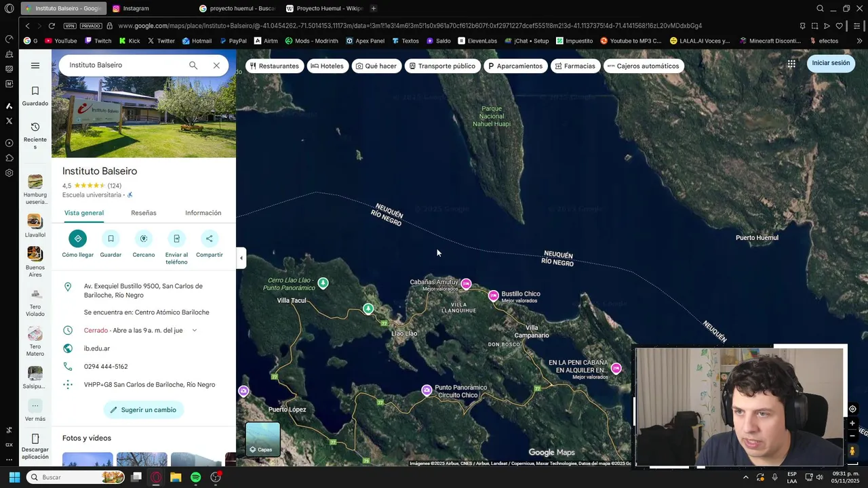
Task: Select the Vista general tab
Action: click(x=84, y=213)
